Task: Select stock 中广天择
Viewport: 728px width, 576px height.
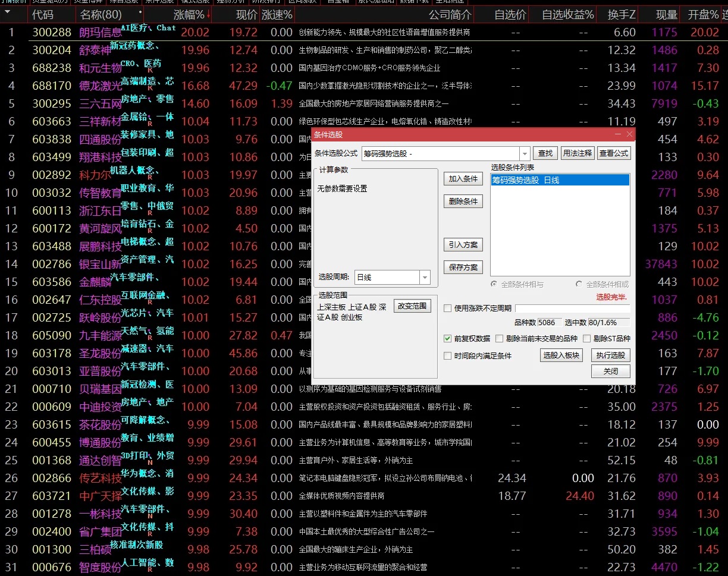Action: (101, 496)
